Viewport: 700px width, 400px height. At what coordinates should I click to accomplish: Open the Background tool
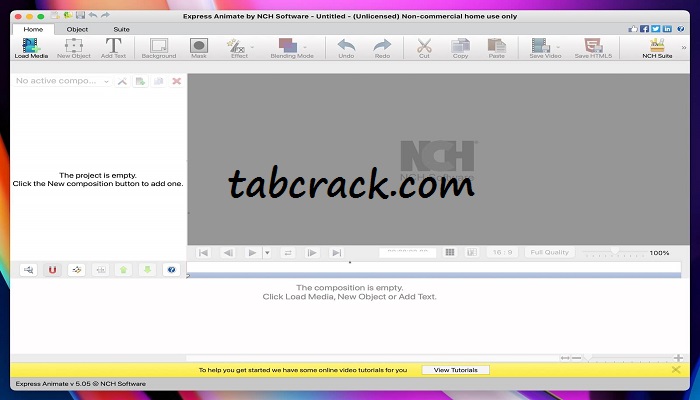pos(159,46)
